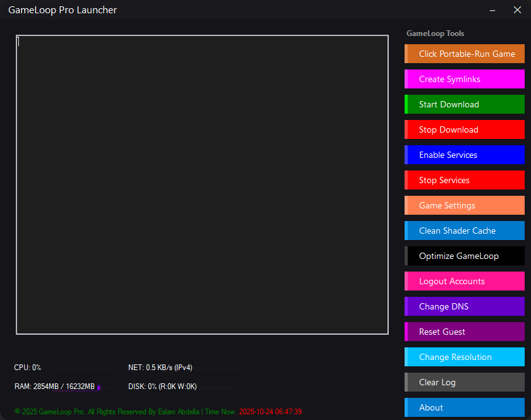Click the red date-time stamp in footer
The height and width of the screenshot is (420, 531).
tap(271, 412)
